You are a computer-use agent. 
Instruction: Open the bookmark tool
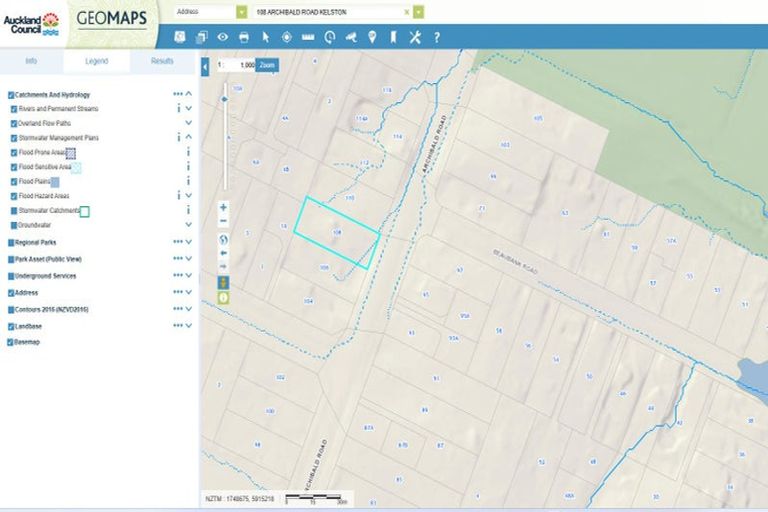coord(393,37)
